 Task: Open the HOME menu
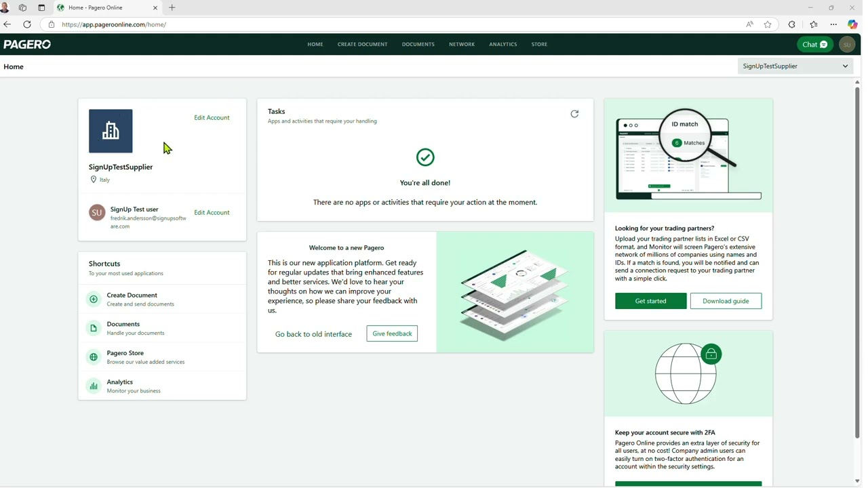pyautogui.click(x=315, y=44)
